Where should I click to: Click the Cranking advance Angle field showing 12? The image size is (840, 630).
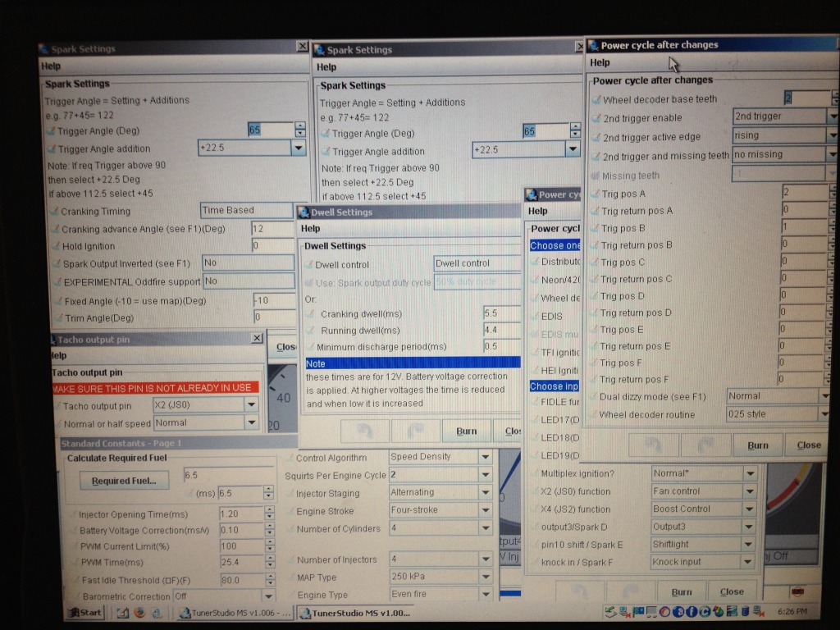point(273,229)
